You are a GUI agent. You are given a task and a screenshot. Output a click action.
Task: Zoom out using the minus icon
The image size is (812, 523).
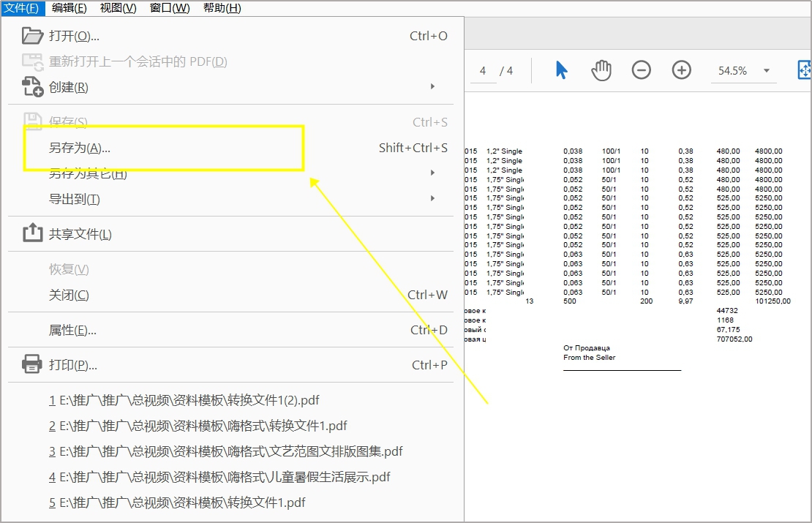coord(641,69)
